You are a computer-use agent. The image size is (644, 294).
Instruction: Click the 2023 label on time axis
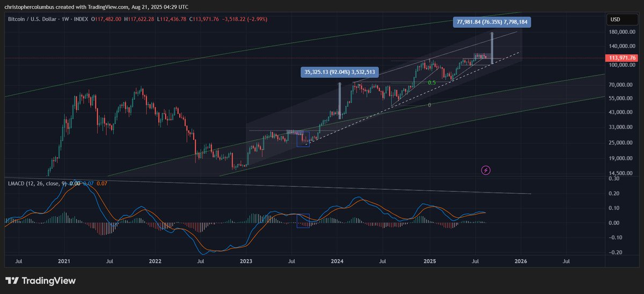point(246,261)
